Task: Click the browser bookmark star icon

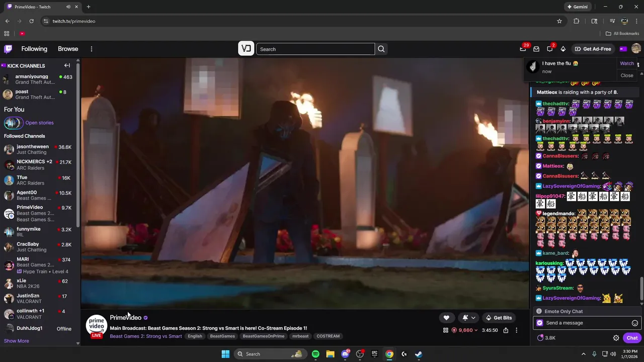Action: pyautogui.click(x=559, y=21)
